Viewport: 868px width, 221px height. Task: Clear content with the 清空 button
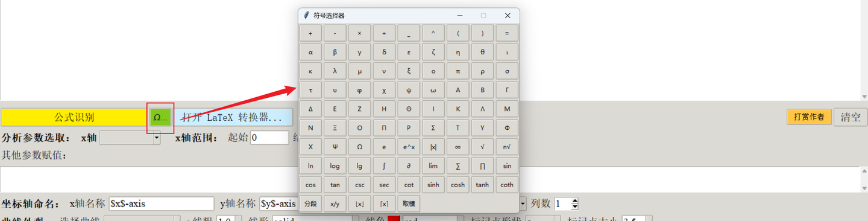pyautogui.click(x=851, y=117)
